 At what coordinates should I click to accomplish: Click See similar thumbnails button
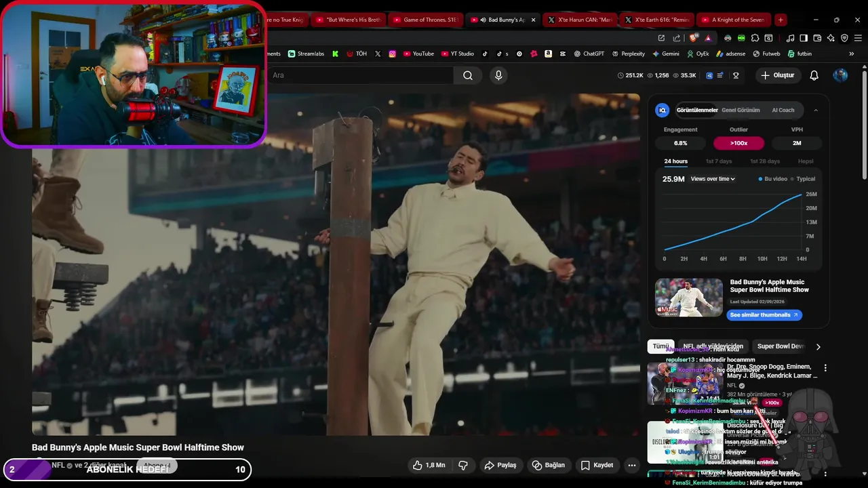click(x=764, y=315)
